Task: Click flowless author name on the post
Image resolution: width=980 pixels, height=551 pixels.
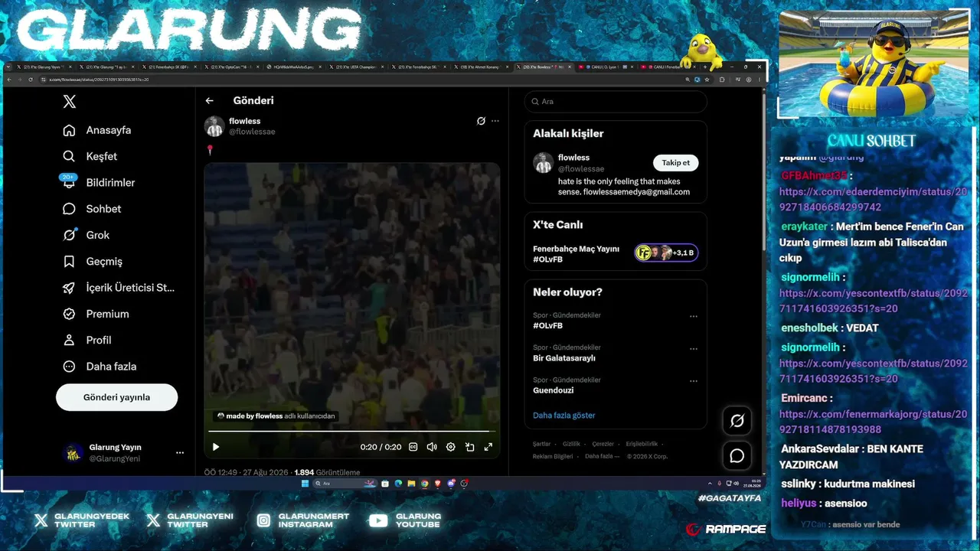Action: tap(244, 121)
